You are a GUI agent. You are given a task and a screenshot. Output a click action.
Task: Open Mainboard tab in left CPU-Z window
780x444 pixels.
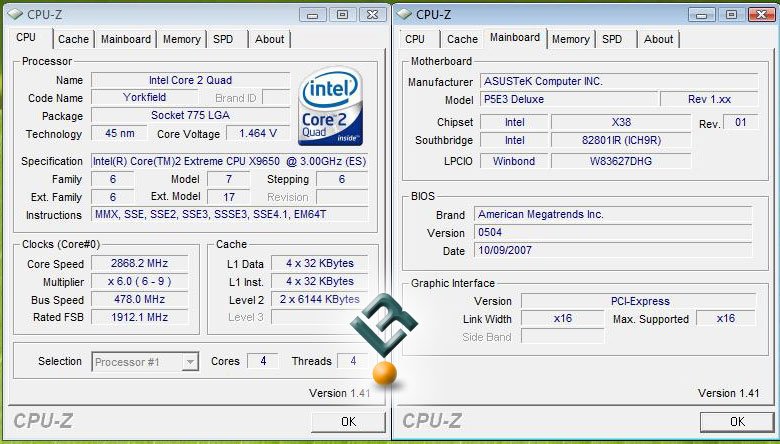coord(126,39)
